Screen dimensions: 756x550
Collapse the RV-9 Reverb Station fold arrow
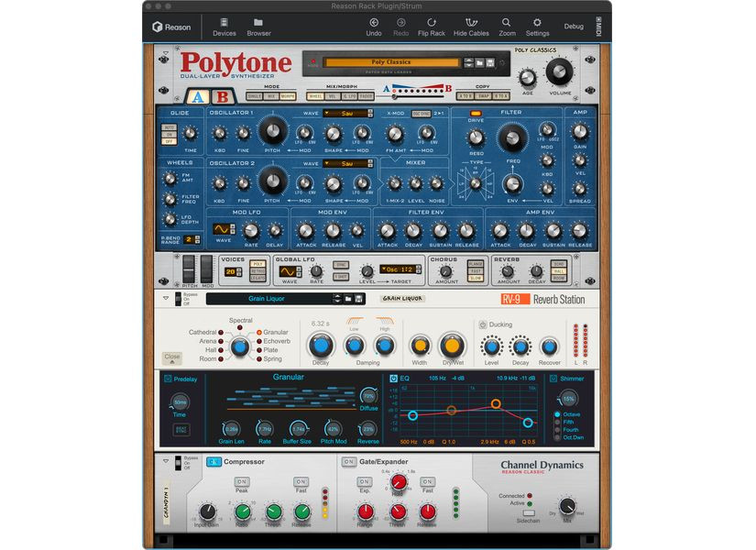click(x=166, y=298)
